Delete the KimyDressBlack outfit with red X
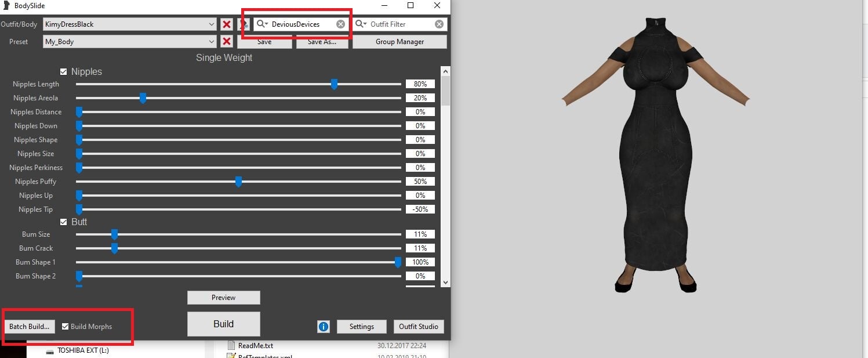868x358 pixels. (227, 24)
